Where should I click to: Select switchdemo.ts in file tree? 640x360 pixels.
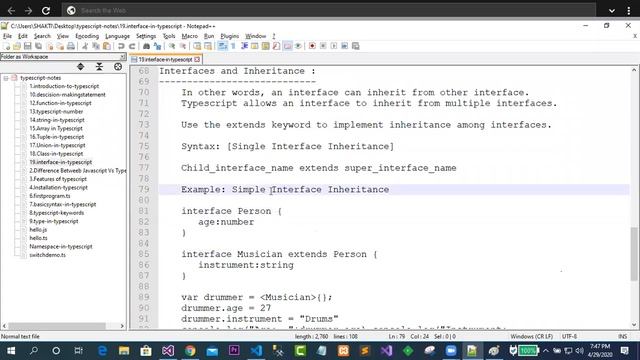coord(47,255)
